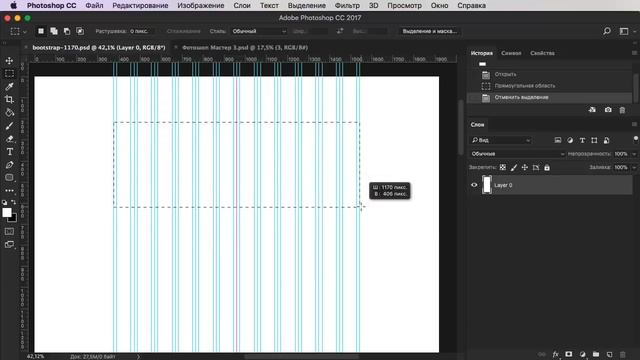Choose Intersect with selection mode

coord(80,31)
